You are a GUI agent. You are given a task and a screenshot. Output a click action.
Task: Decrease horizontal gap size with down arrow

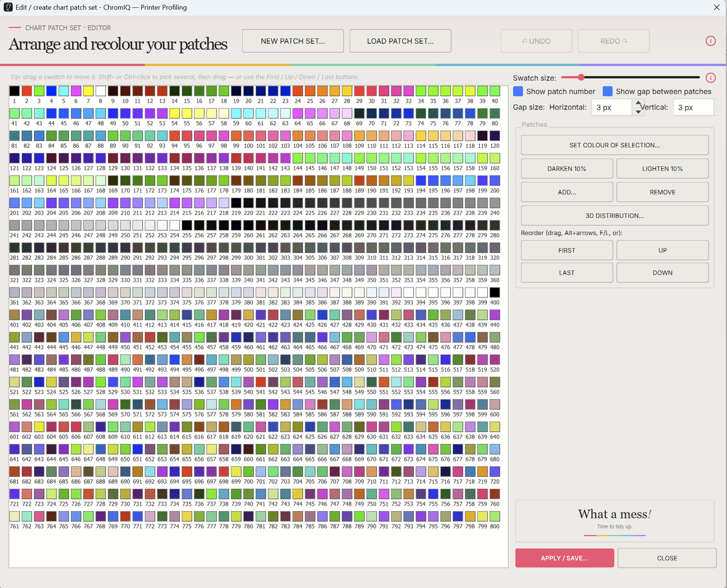(x=638, y=111)
